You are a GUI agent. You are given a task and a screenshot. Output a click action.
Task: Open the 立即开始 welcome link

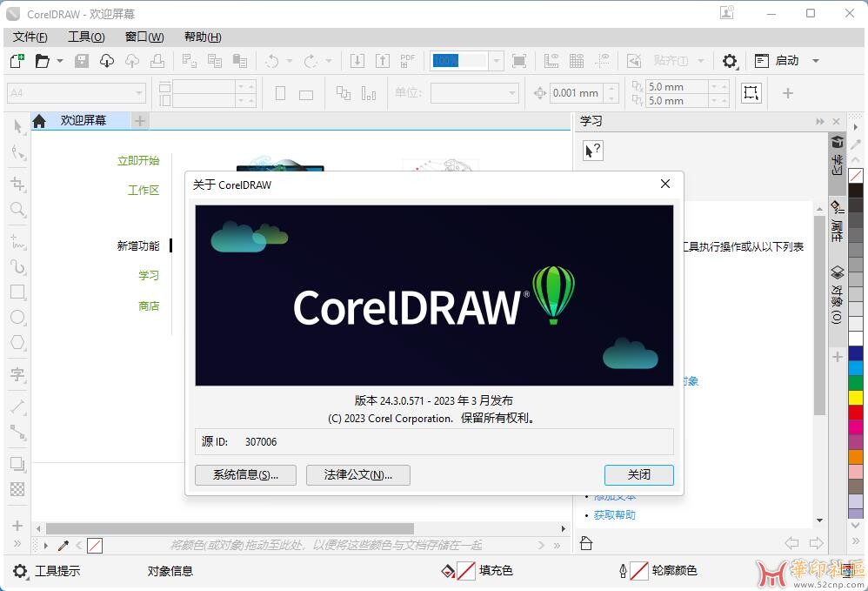click(138, 161)
